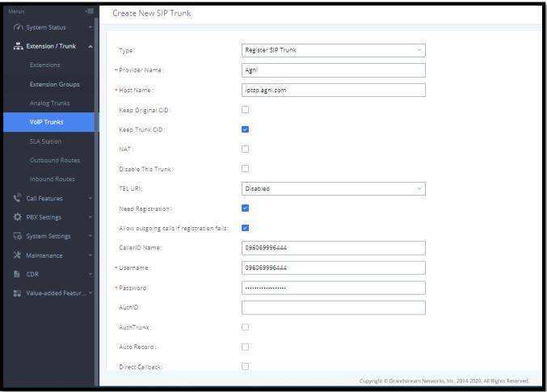Click the Call Features phone icon
Screen dimensions: 547x392
(18, 198)
